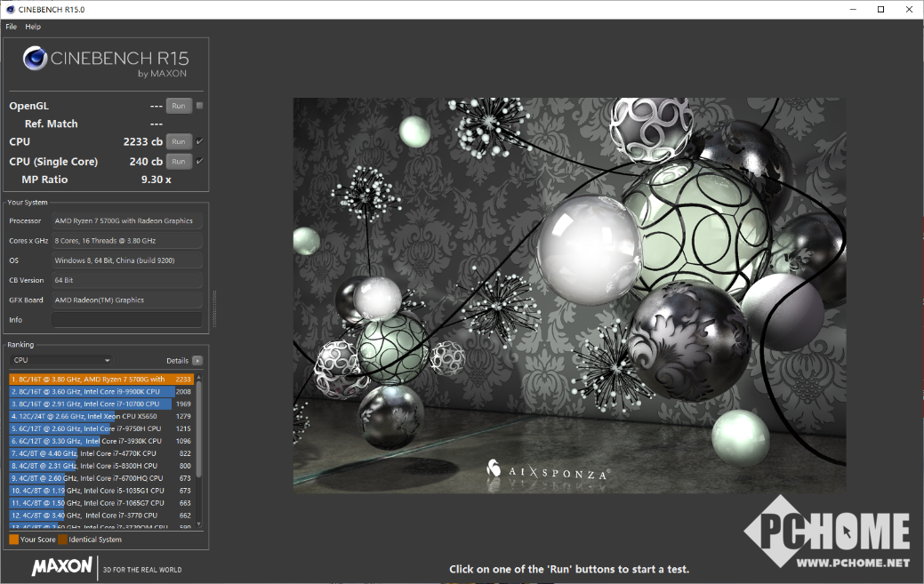Select the Intel Core i7-1065G7 ranking row
The width and height of the screenshot is (924, 584).
pyautogui.click(x=101, y=503)
